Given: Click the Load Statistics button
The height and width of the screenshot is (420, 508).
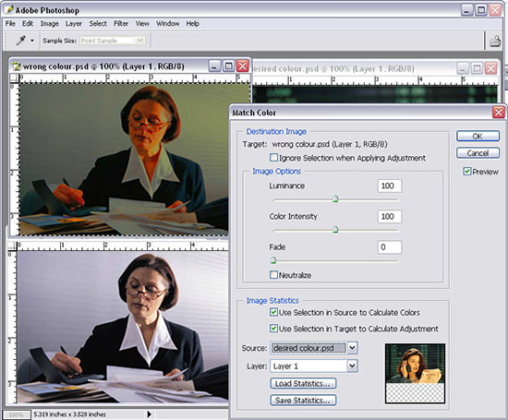Looking at the screenshot, I should click(x=303, y=384).
